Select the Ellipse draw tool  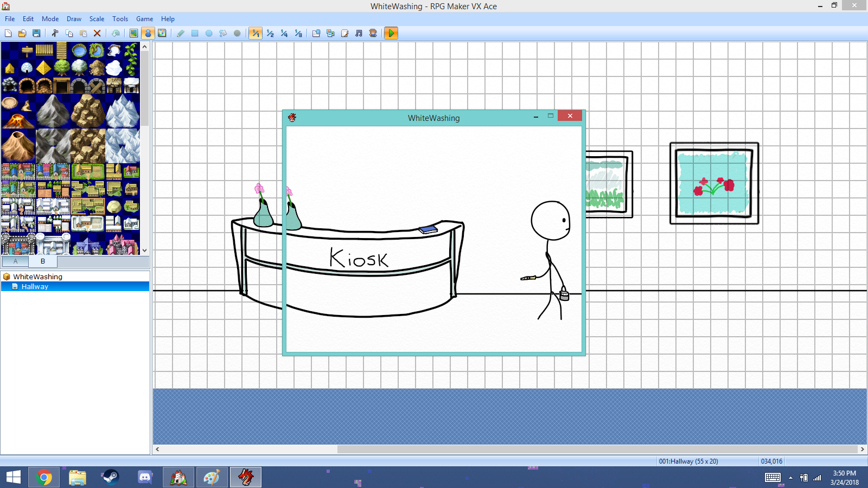click(209, 33)
